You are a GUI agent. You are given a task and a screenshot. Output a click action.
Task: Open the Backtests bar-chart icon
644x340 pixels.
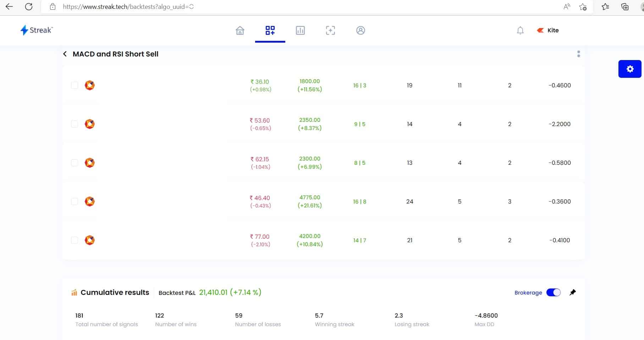tap(300, 31)
